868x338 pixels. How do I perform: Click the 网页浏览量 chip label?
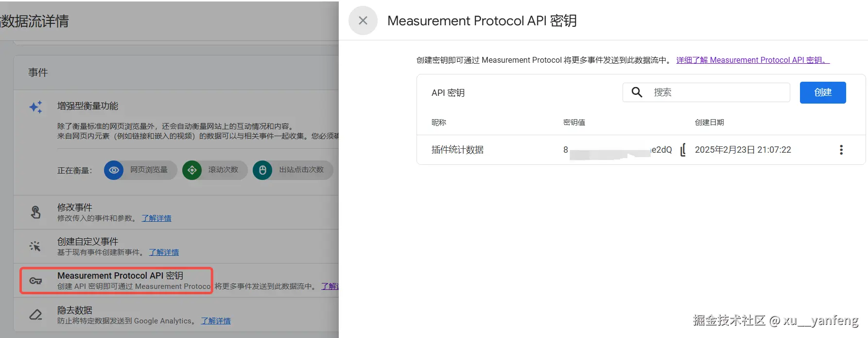(149, 170)
